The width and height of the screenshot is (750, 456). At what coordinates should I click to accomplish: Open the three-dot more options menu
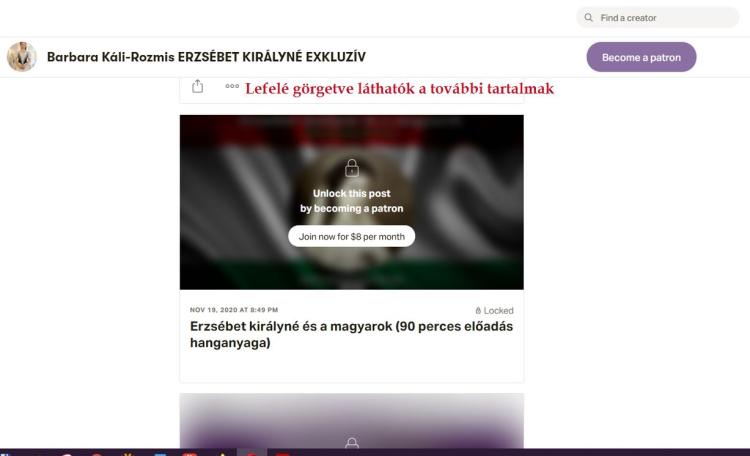[x=232, y=87]
